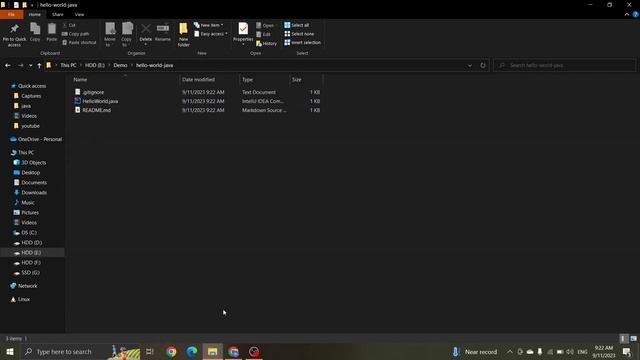640x360 pixels.
Task: Click Open in the ribbon
Action: pyautogui.click(x=265, y=25)
